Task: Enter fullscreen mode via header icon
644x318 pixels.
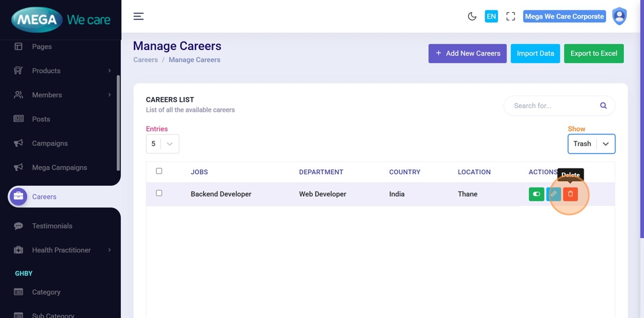Action: pyautogui.click(x=511, y=17)
